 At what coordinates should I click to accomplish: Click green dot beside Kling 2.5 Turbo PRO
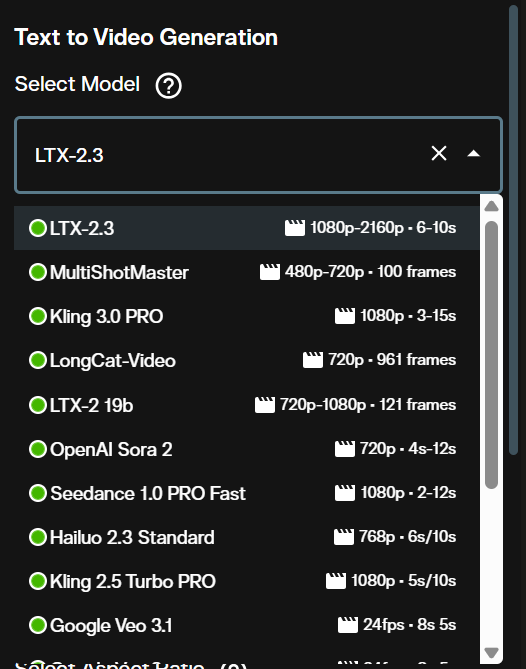click(x=38, y=581)
